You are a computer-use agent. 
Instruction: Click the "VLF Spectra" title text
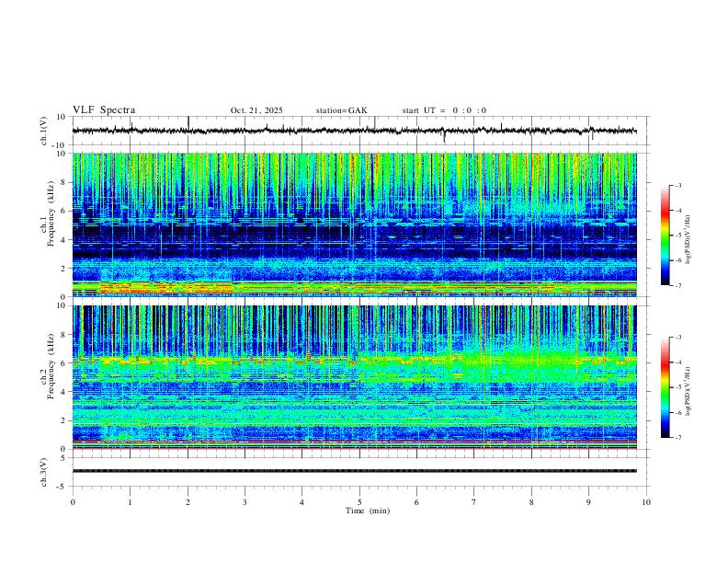point(104,110)
